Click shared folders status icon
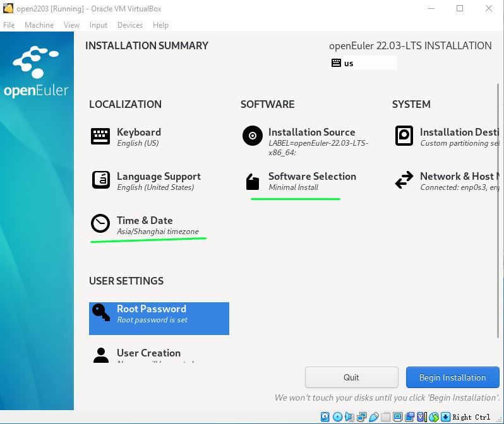 (x=385, y=417)
